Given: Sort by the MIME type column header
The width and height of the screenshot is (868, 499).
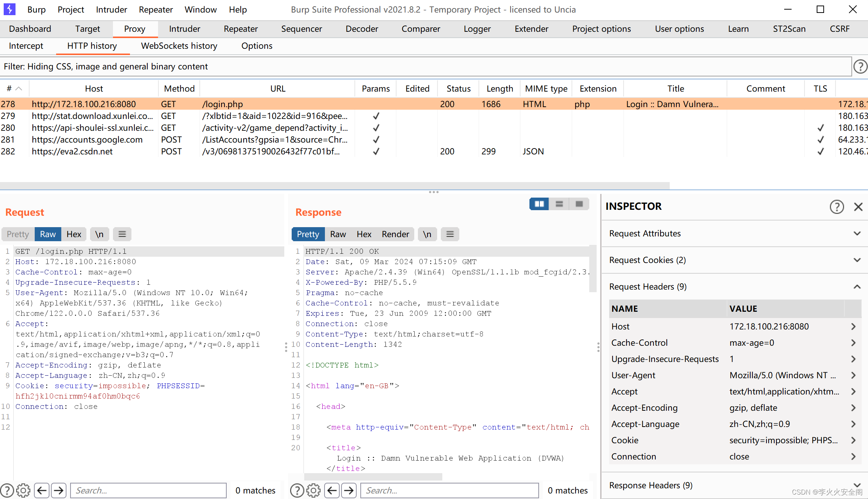Looking at the screenshot, I should click(x=546, y=89).
